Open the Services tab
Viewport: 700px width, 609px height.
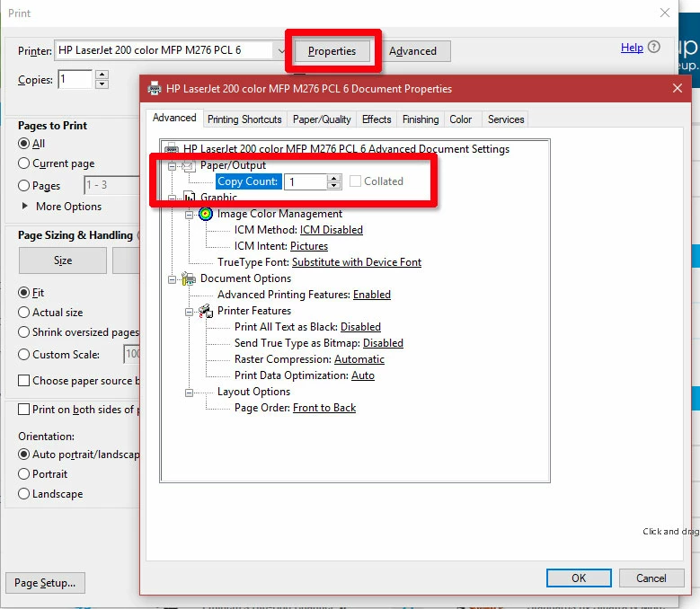[506, 119]
